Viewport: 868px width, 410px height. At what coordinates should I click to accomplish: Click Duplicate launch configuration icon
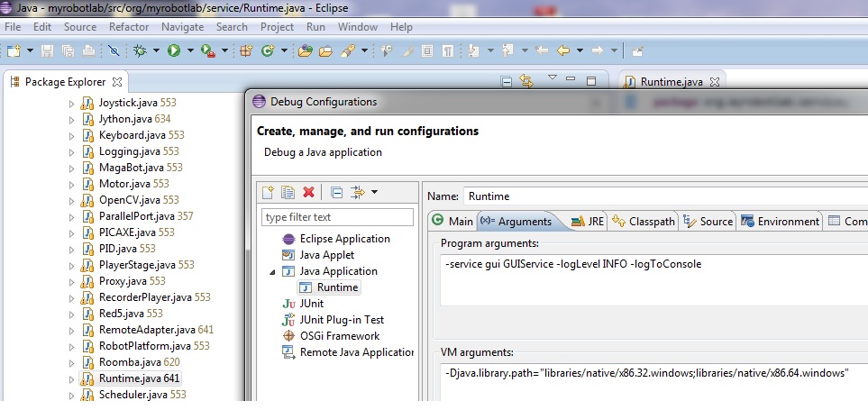point(288,192)
